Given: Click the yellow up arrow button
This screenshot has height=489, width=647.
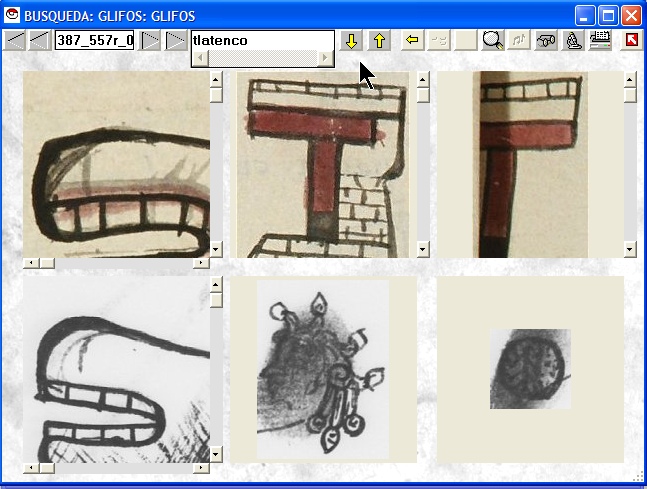Looking at the screenshot, I should tap(379, 41).
